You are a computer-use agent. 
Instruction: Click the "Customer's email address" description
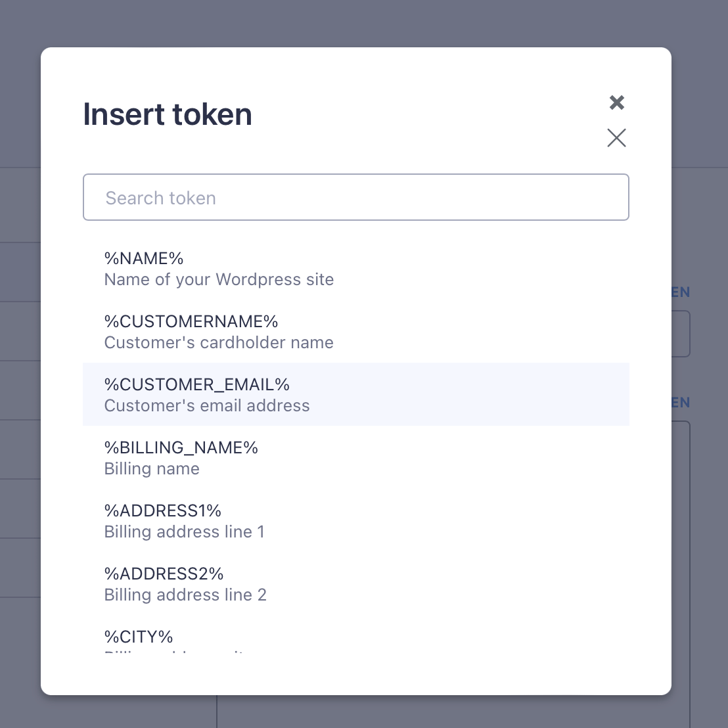(207, 405)
